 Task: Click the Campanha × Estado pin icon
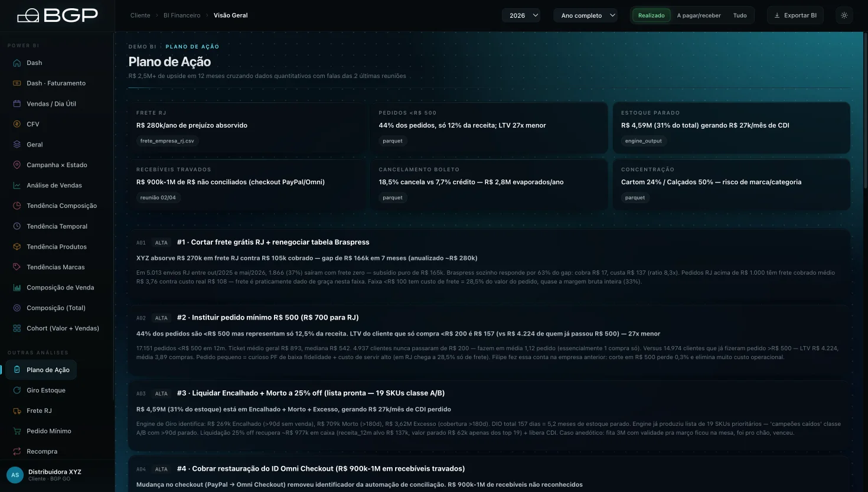(x=17, y=165)
